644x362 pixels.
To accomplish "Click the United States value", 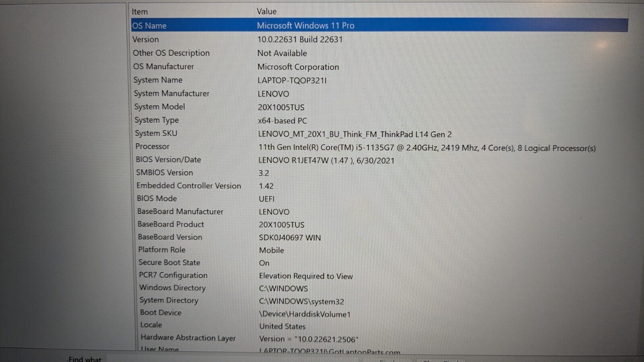I will 283,327.
